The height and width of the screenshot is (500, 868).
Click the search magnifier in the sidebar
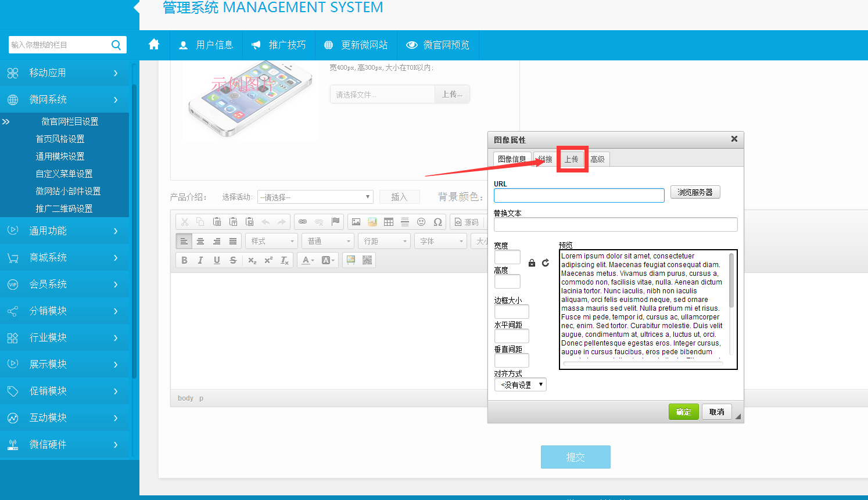click(116, 45)
